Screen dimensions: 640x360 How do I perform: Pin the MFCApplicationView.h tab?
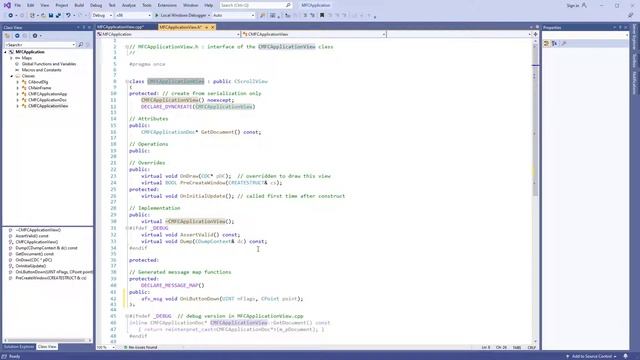pos(207,27)
